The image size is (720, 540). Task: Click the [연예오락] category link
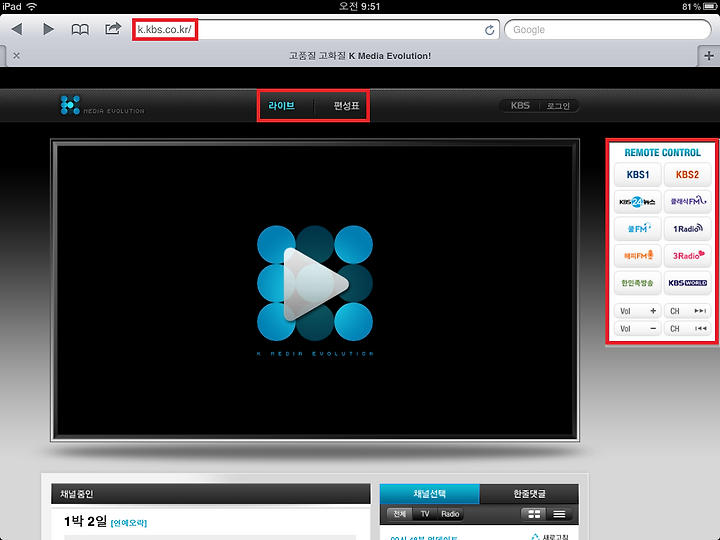pyautogui.click(x=129, y=523)
